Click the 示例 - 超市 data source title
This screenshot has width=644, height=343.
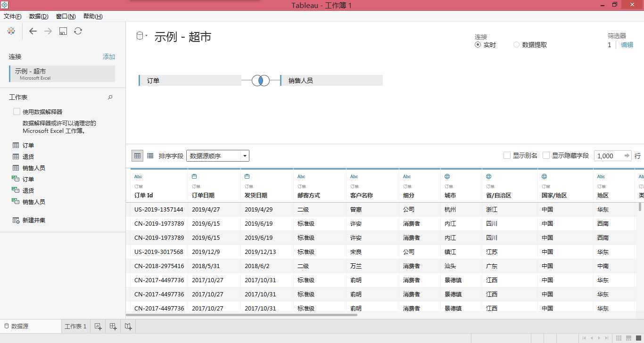click(x=183, y=37)
